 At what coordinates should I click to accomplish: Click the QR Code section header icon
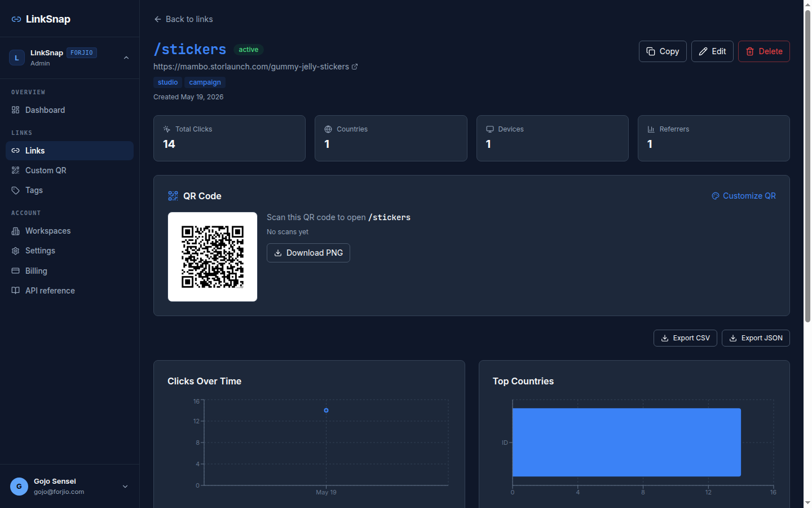click(x=173, y=196)
